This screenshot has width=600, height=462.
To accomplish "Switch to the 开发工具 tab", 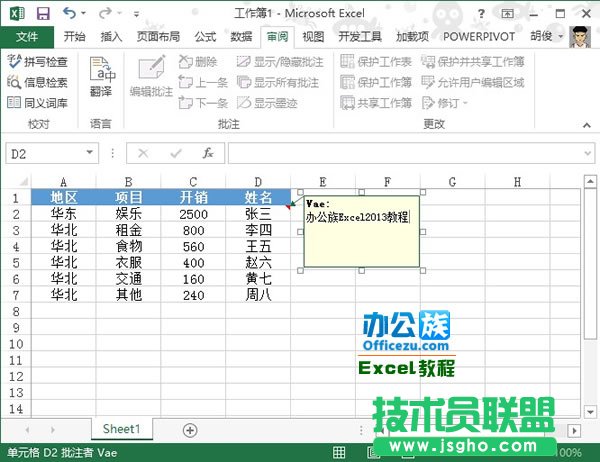I will click(360, 37).
